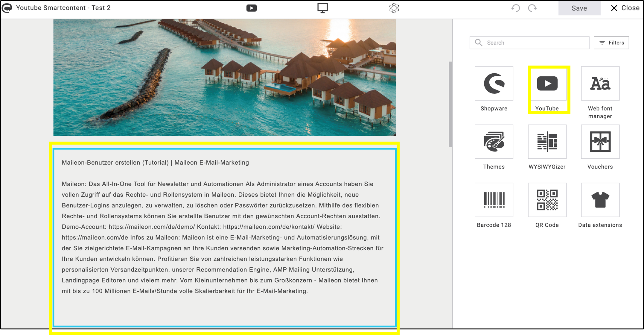The image size is (644, 335).
Task: Open Data extensions tile
Action: (x=600, y=200)
